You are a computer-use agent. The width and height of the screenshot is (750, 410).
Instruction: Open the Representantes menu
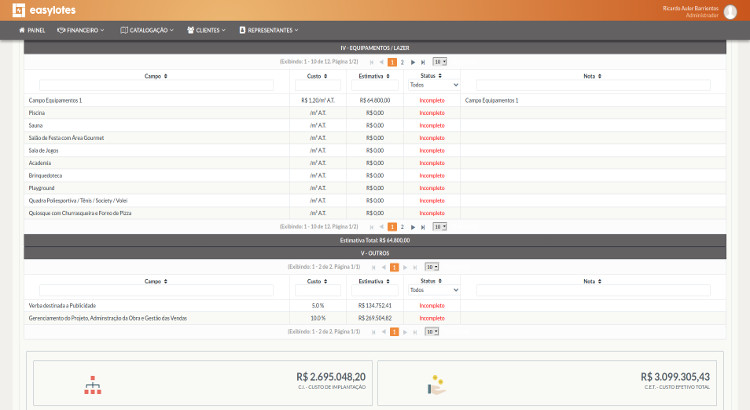269,30
